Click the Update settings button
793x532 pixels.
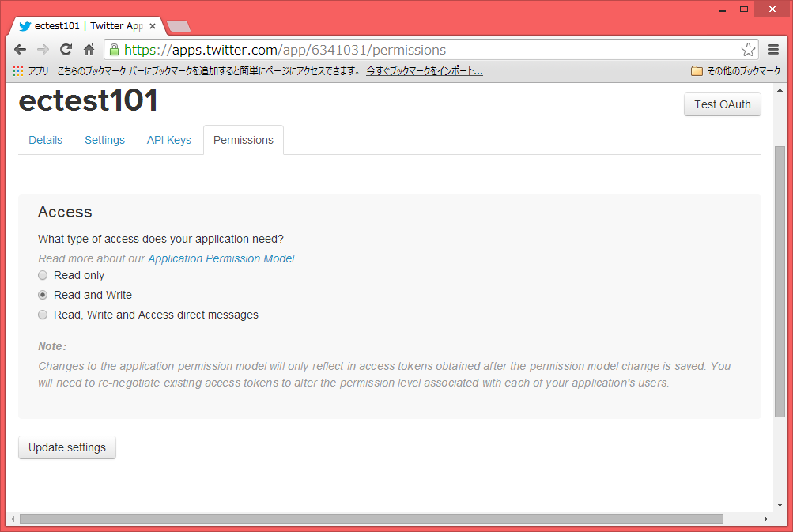[67, 447]
